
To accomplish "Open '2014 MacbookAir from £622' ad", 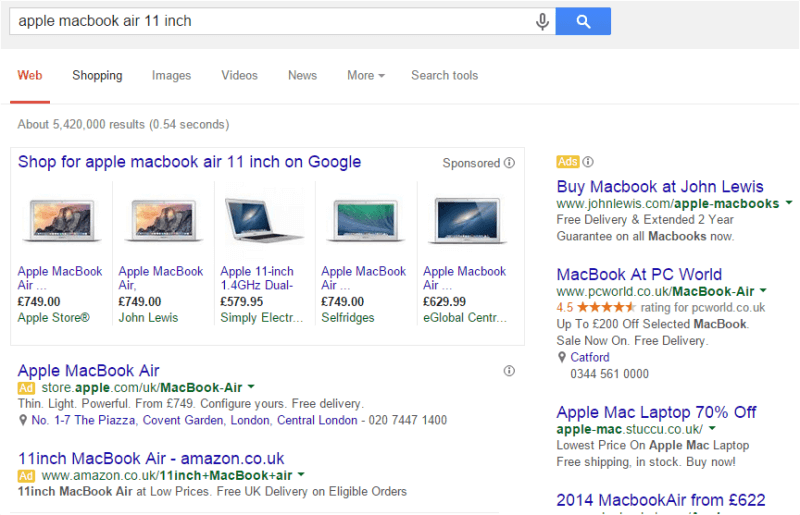I will 661,500.
